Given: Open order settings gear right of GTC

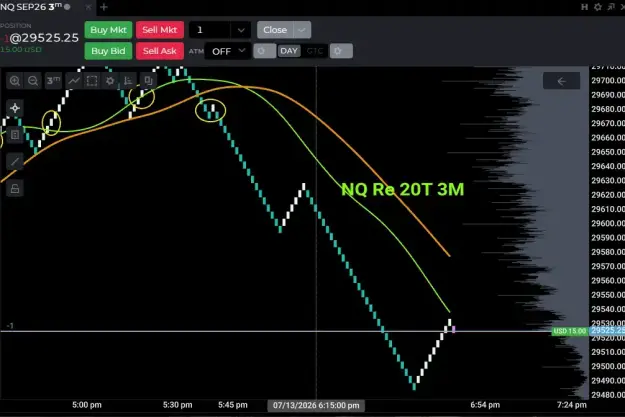Looking at the screenshot, I should tap(341, 51).
